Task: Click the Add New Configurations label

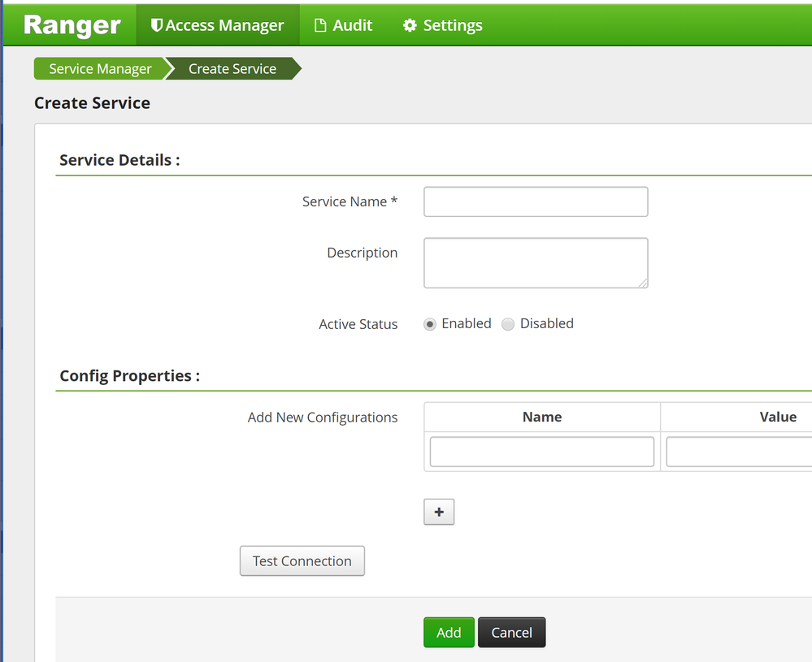Action: click(323, 418)
